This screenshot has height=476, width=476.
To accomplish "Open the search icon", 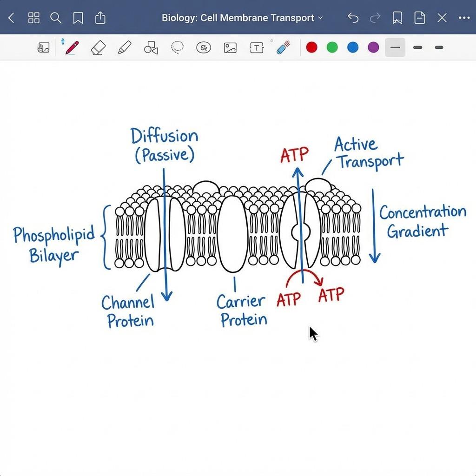I will click(x=56, y=18).
